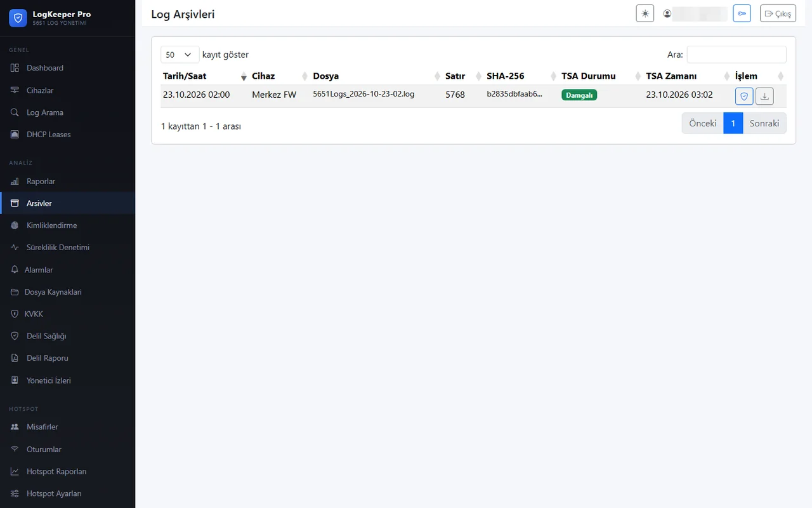
Task: Click the Merkez FW device cell
Action: pos(274,95)
